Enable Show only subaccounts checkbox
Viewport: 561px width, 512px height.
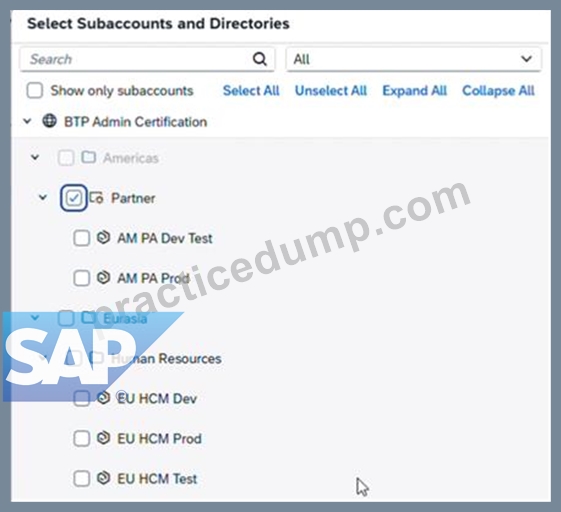(x=35, y=91)
